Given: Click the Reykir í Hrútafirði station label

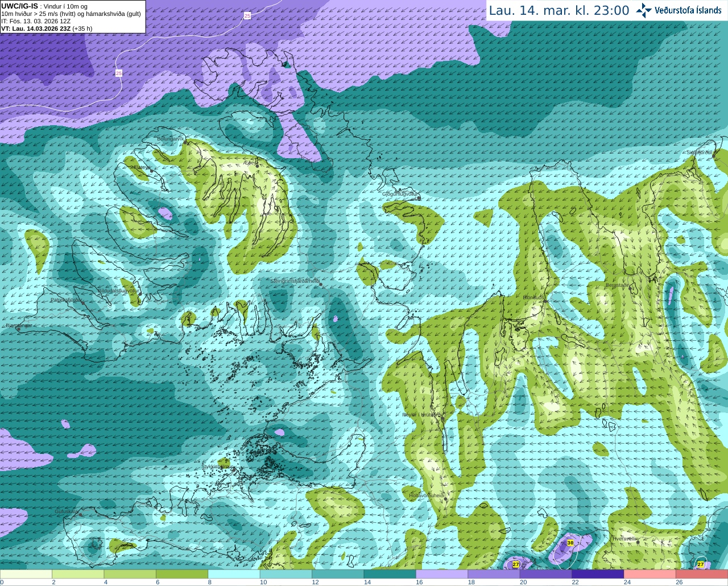Looking at the screenshot, I should coord(421,415).
